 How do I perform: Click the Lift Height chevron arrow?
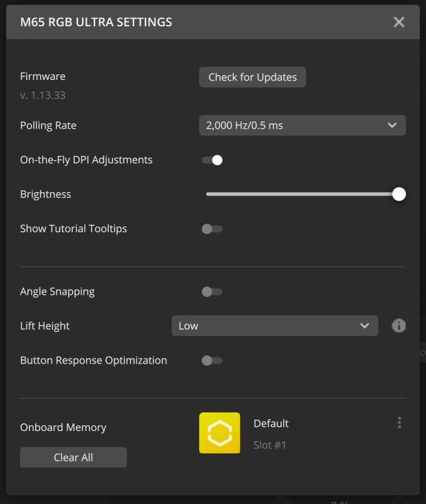[x=365, y=326]
